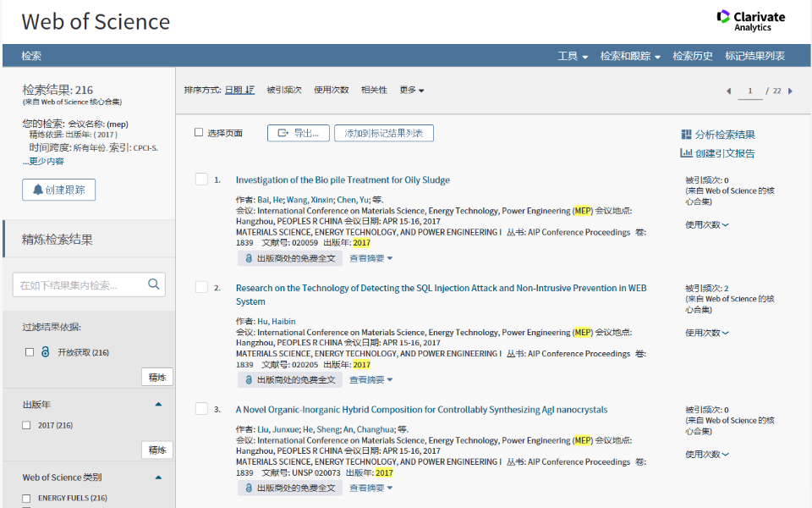Viewport: 812px width, 508px height.
Task: Open 分析检索结果 link
Action: coord(725,135)
